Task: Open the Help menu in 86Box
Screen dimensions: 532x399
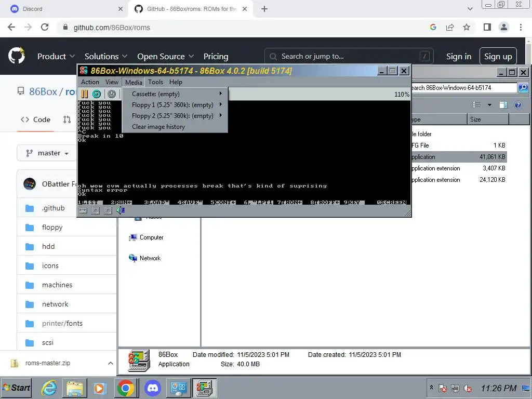Action: click(176, 82)
